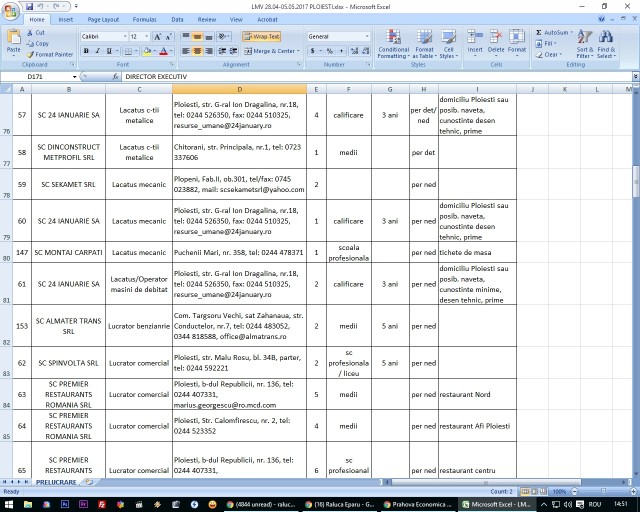Open Windows Start menu

point(9,505)
